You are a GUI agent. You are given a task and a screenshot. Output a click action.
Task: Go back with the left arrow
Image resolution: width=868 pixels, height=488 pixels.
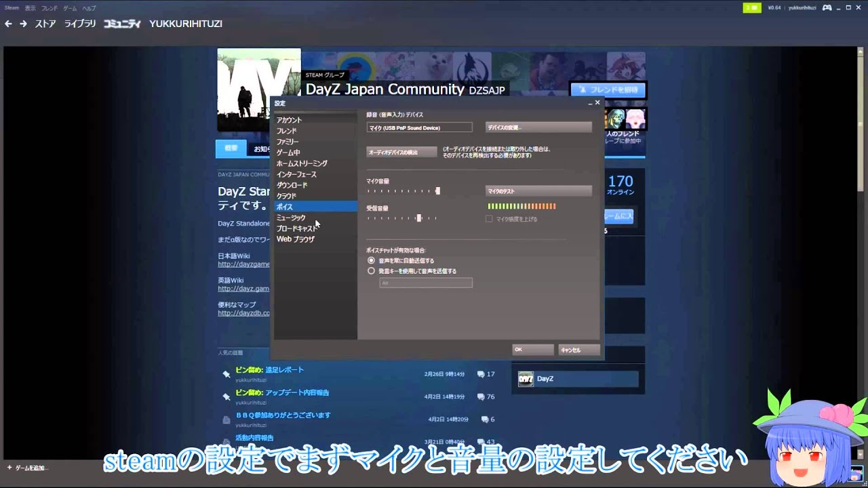tap(8, 24)
